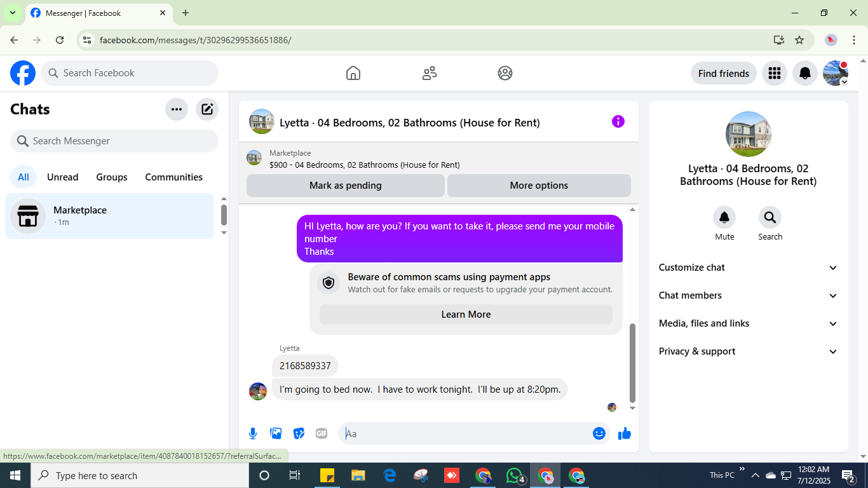This screenshot has height=488, width=868.
Task: View site information icon in address bar
Action: (x=87, y=40)
